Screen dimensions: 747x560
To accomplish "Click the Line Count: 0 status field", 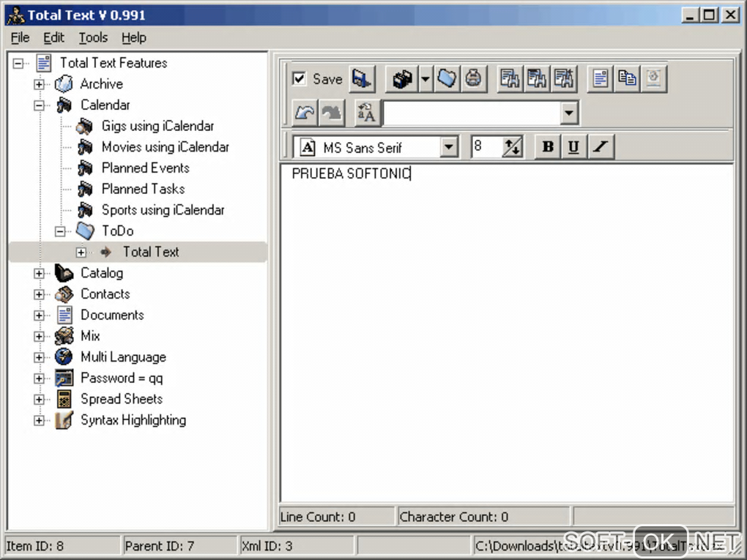I will 337,517.
